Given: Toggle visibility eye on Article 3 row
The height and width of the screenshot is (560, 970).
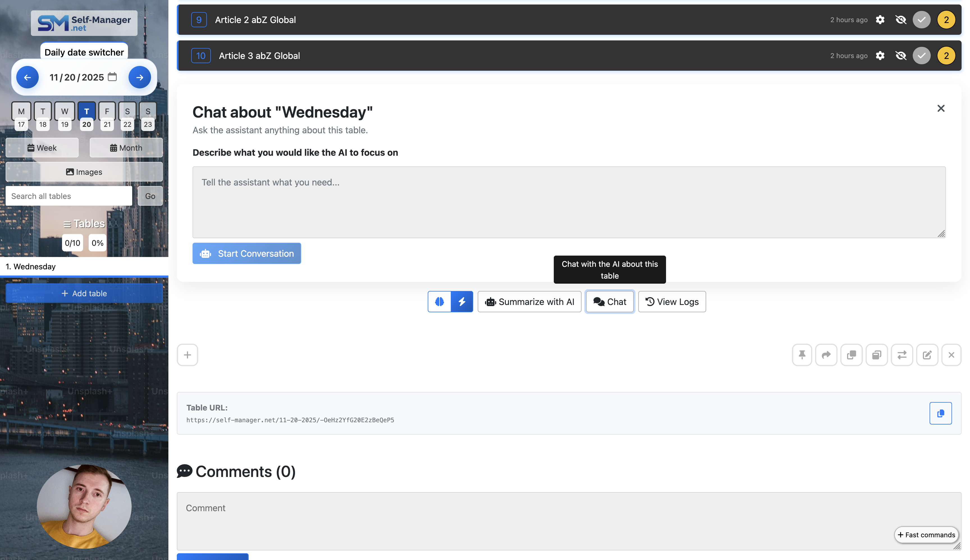Looking at the screenshot, I should 901,56.
